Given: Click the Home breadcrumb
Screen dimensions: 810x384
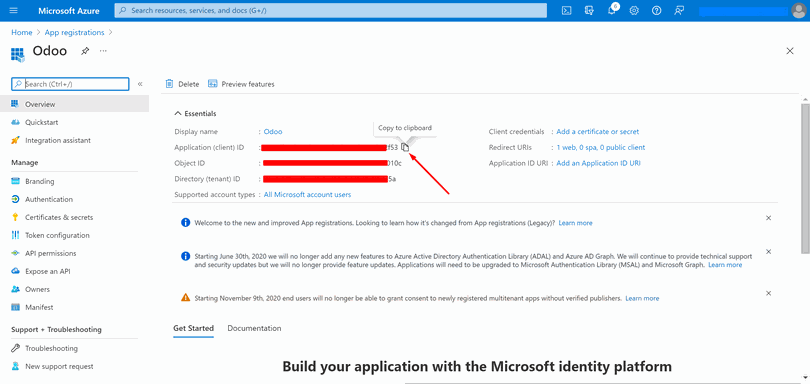Looking at the screenshot, I should coord(22,33).
